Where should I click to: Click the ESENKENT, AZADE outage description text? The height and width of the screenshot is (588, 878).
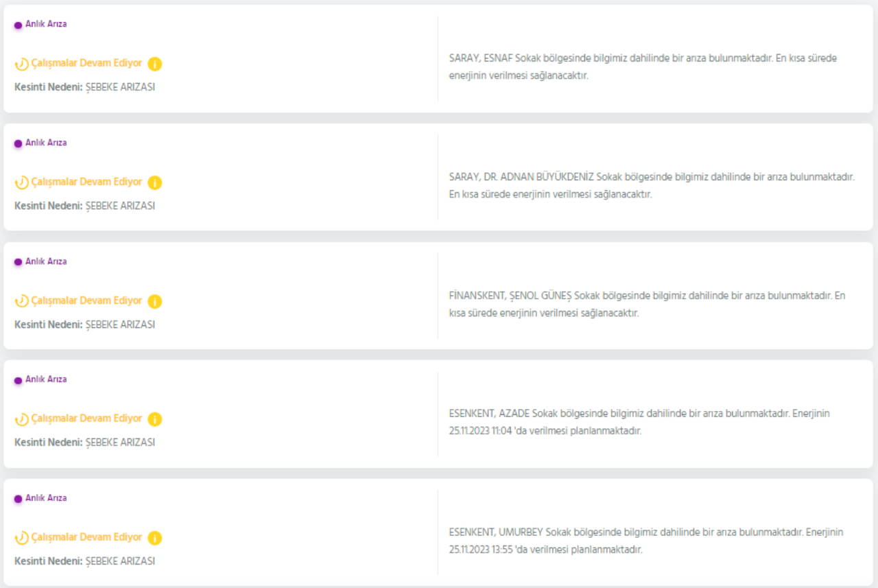[x=639, y=422]
